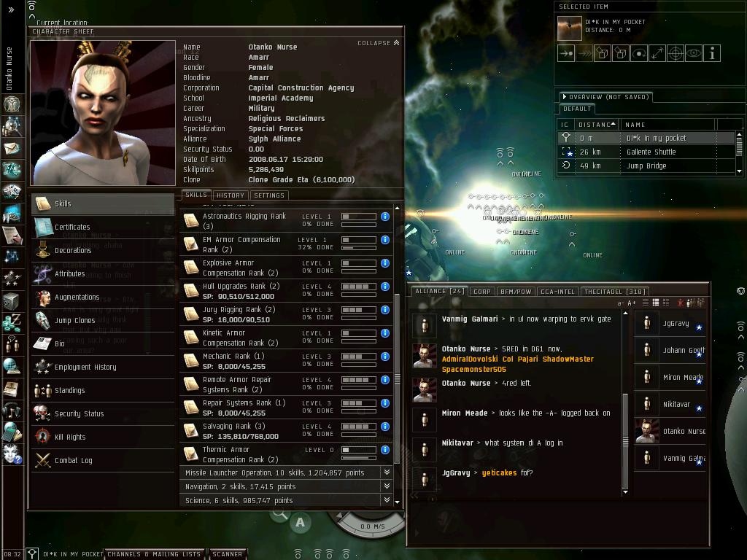
Task: Show info for Mechanic skill
Action: pyautogui.click(x=385, y=356)
